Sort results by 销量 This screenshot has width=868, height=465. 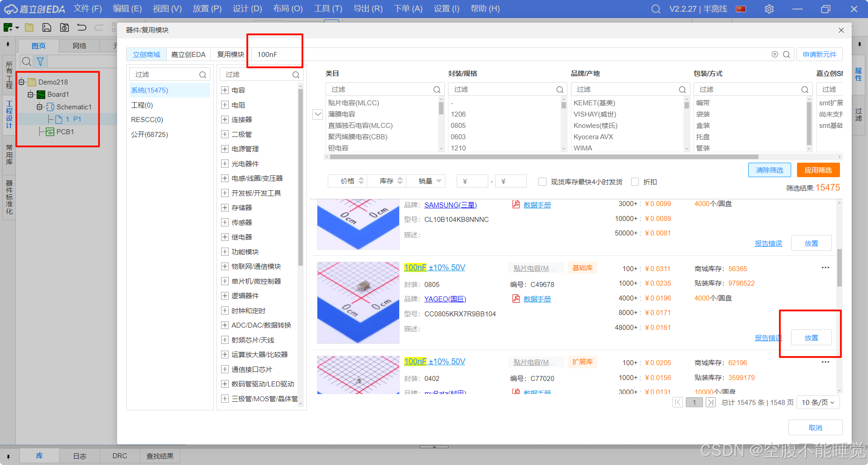pos(425,181)
